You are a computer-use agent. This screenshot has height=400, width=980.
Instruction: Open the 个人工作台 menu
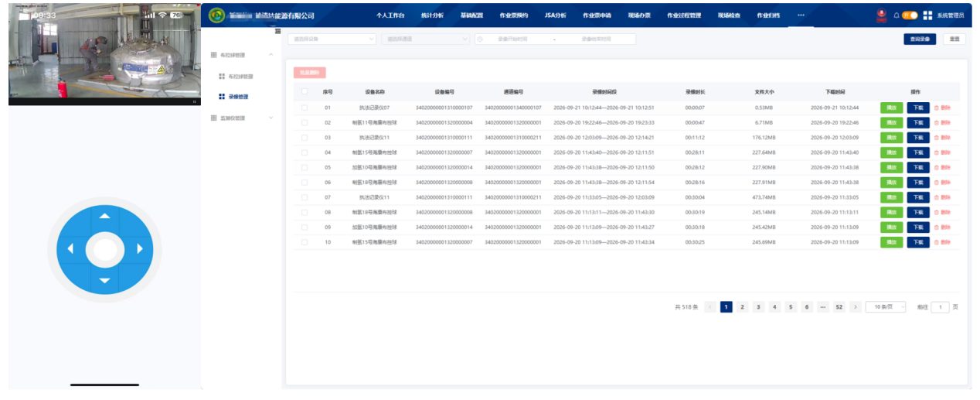pyautogui.click(x=390, y=15)
